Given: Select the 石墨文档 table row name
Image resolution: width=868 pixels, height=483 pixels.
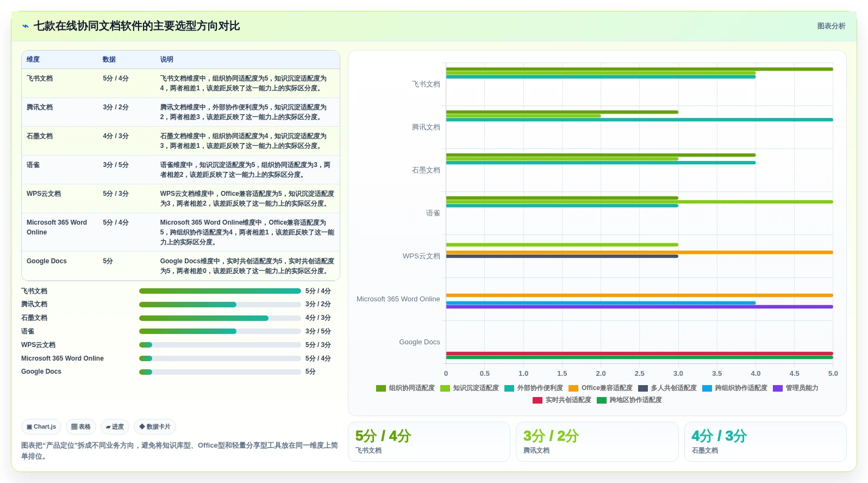Looking at the screenshot, I should coord(40,136).
